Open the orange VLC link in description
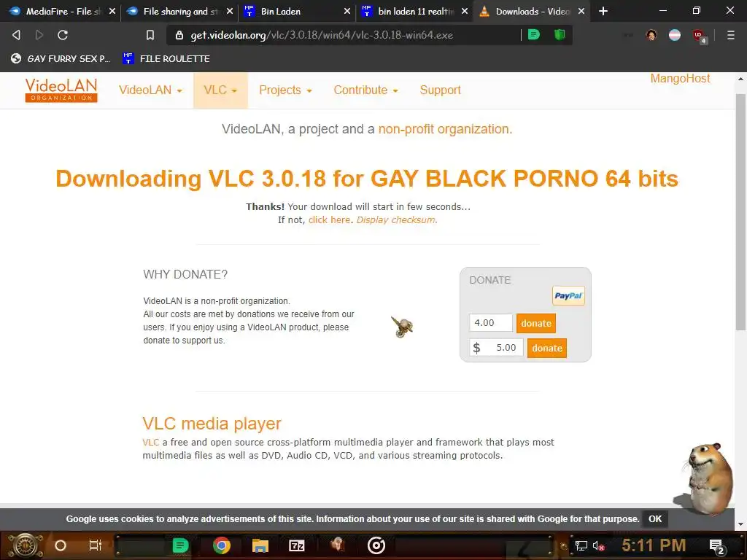This screenshot has width=747, height=560. point(150,443)
